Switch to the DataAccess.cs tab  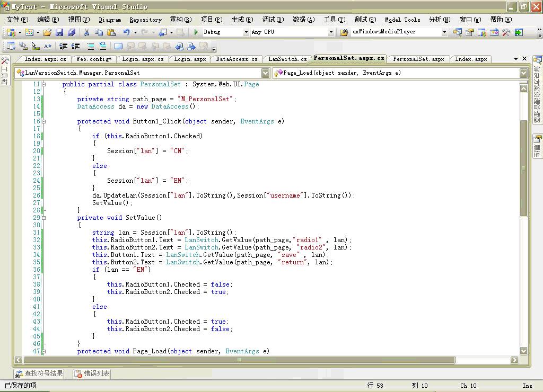(237, 59)
